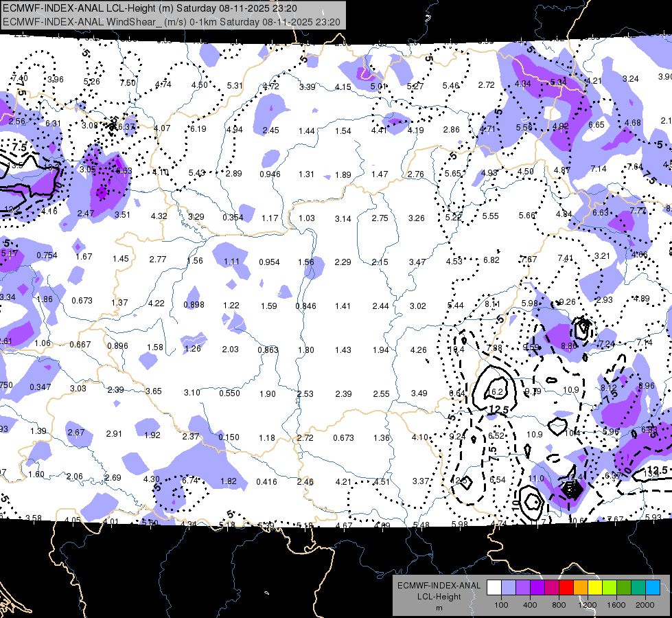Click the map value 0.954
The width and height of the screenshot is (672, 618).
(269, 262)
